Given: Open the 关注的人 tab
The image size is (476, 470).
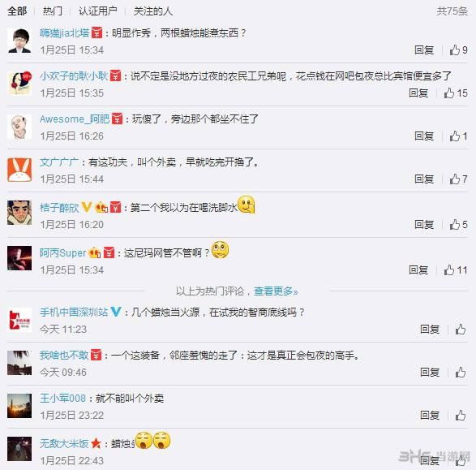Looking at the screenshot, I should pos(153,11).
